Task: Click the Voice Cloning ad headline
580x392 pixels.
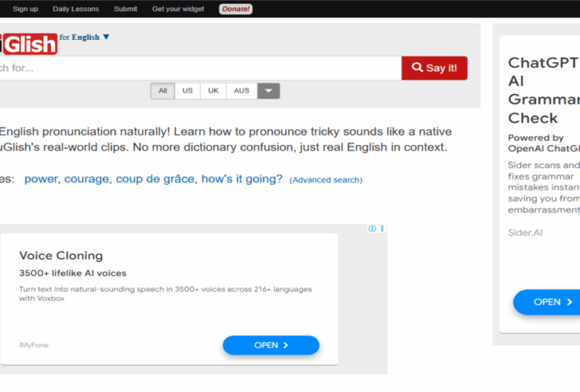Action: [61, 256]
